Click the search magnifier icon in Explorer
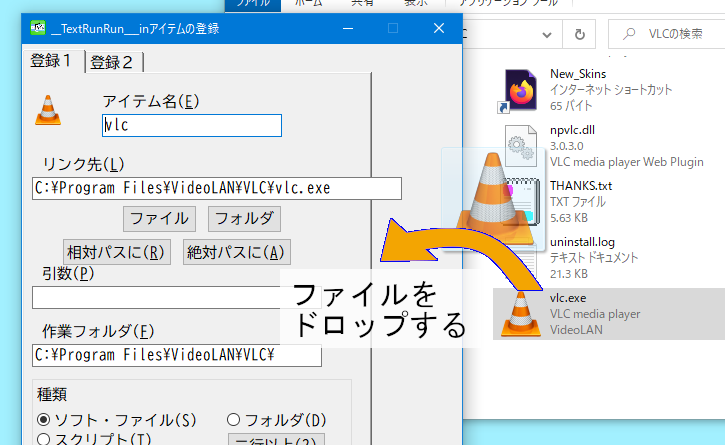The width and height of the screenshot is (725, 445). coord(629,34)
